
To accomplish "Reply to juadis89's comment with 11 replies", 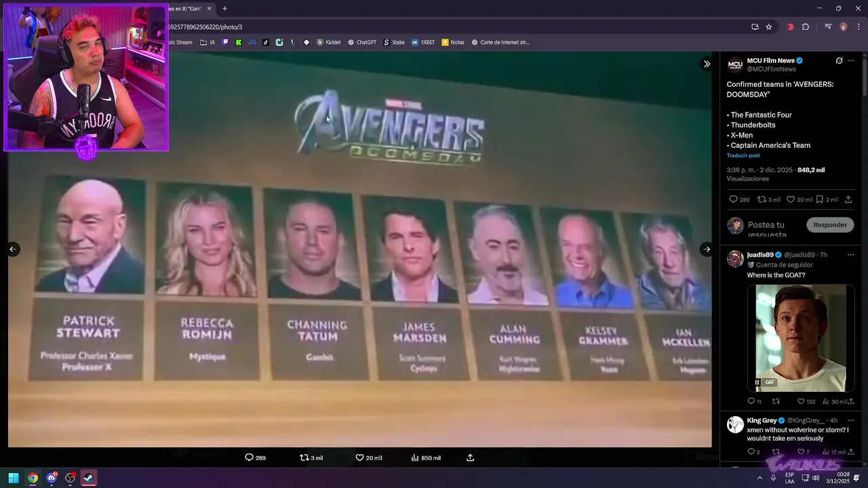I will [751, 401].
